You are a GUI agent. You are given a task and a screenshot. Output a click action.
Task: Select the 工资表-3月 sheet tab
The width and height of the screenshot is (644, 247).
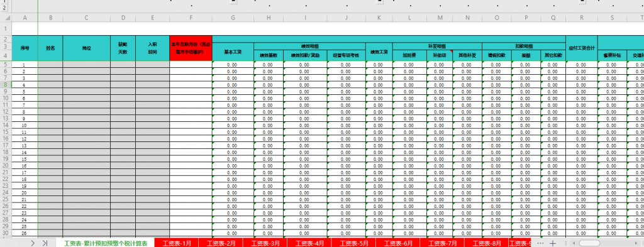[x=265, y=243]
